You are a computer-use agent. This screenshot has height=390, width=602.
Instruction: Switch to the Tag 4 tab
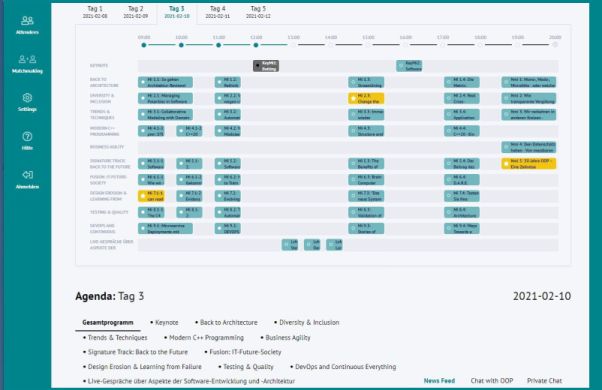point(217,12)
